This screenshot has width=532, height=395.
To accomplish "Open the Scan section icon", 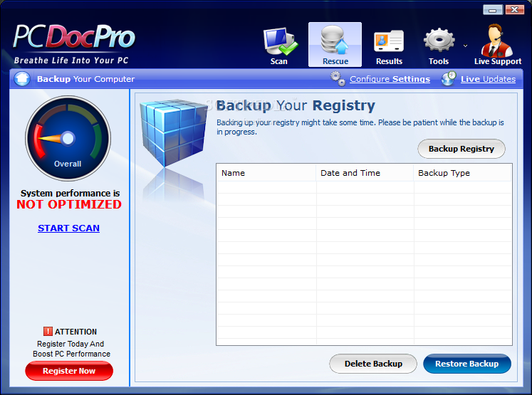I will coord(281,42).
